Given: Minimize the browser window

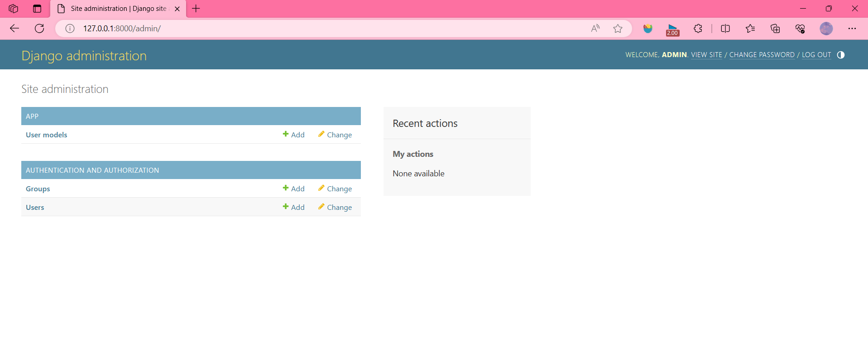Looking at the screenshot, I should [803, 9].
